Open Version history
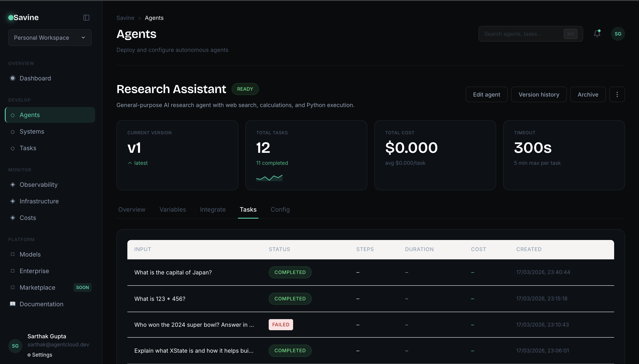Viewport: 639px width, 364px height. pos(539,95)
